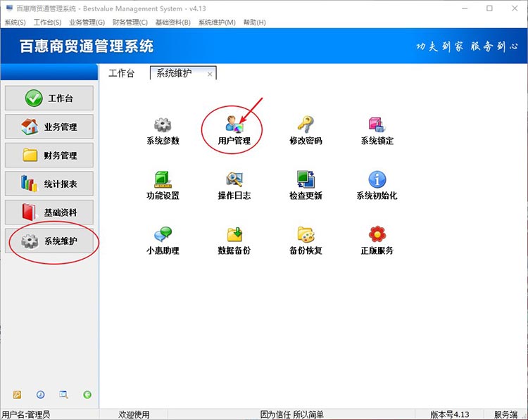Click the 百惠商贸通管理系统 banner title
Viewport: 528px width, 420px height.
point(87,46)
